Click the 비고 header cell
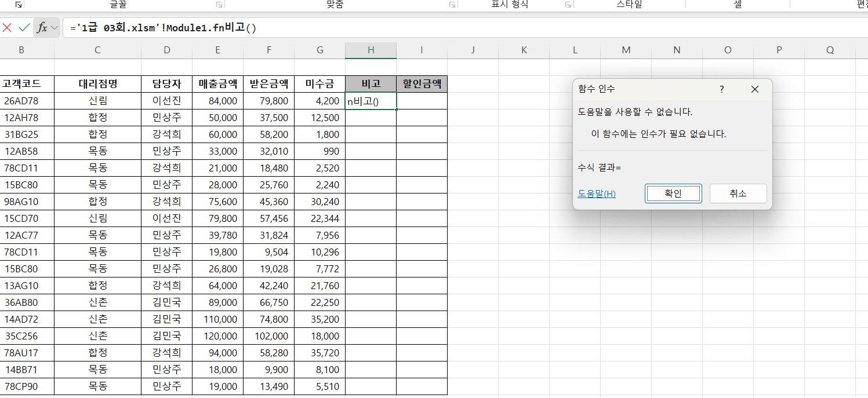This screenshot has height=398, width=868. coord(371,84)
